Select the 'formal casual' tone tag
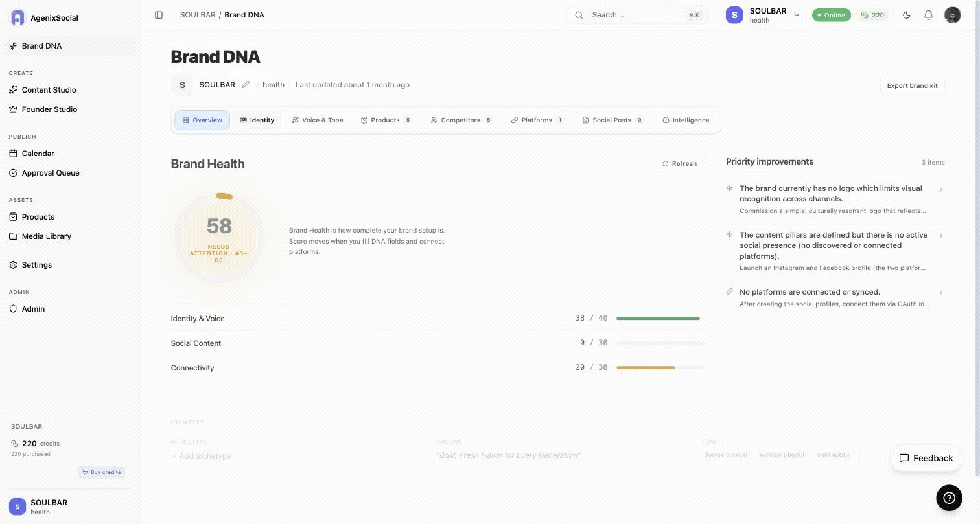Image resolution: width=980 pixels, height=524 pixels. point(726,455)
